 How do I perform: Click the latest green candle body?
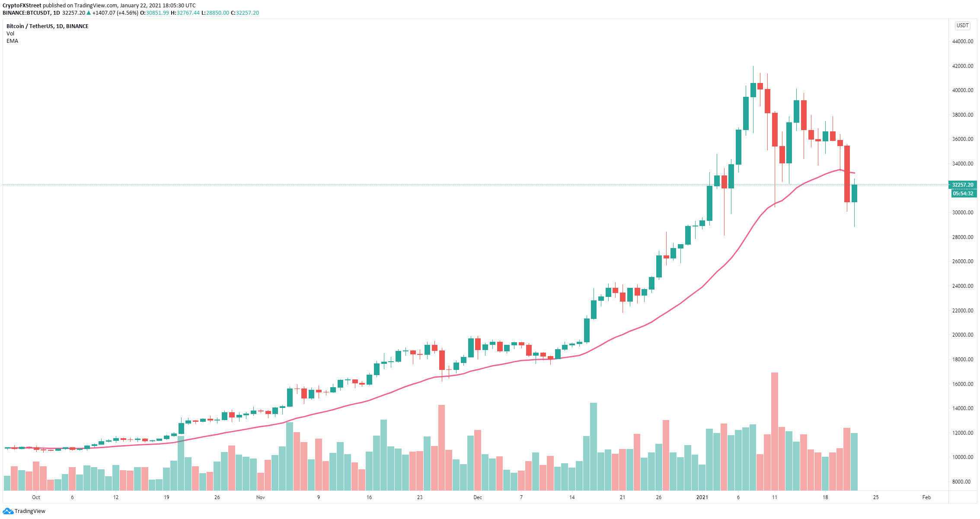point(854,193)
